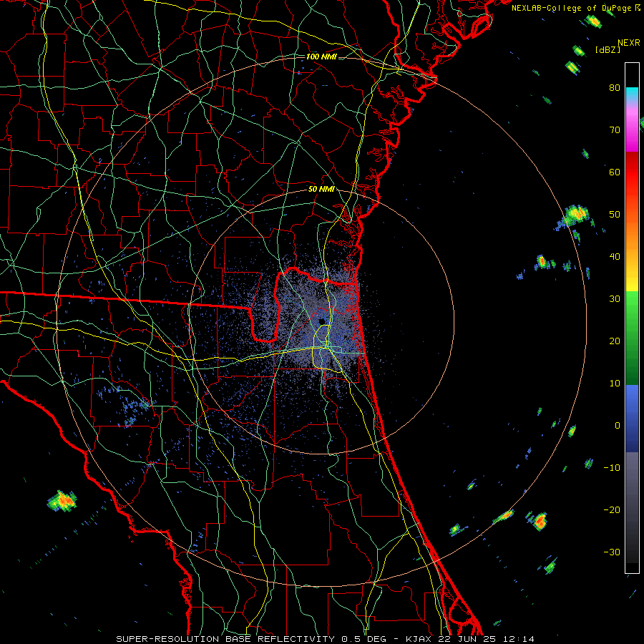The width and height of the screenshot is (644, 644).
Task: Pick the 30 value on the dBZ scale
Action: click(x=615, y=298)
